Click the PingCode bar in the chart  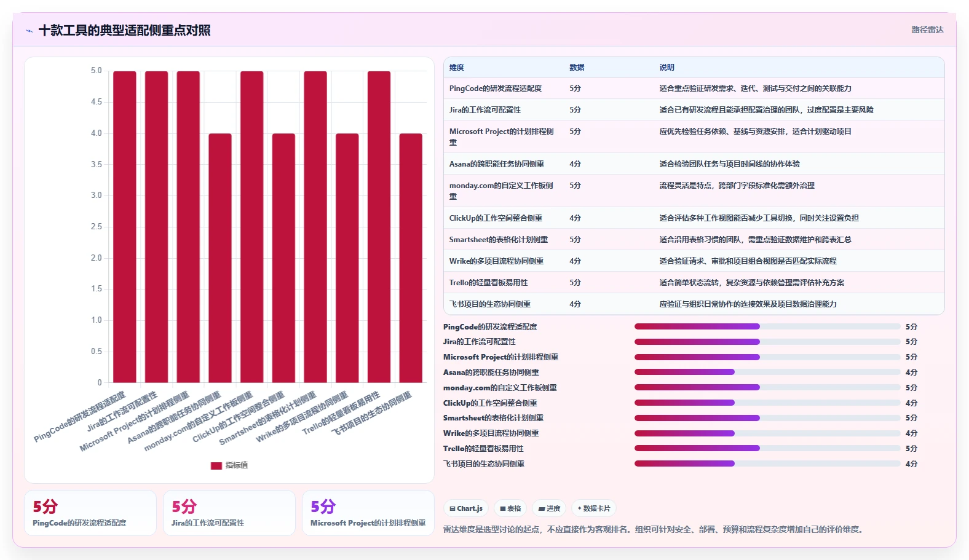[125, 227]
